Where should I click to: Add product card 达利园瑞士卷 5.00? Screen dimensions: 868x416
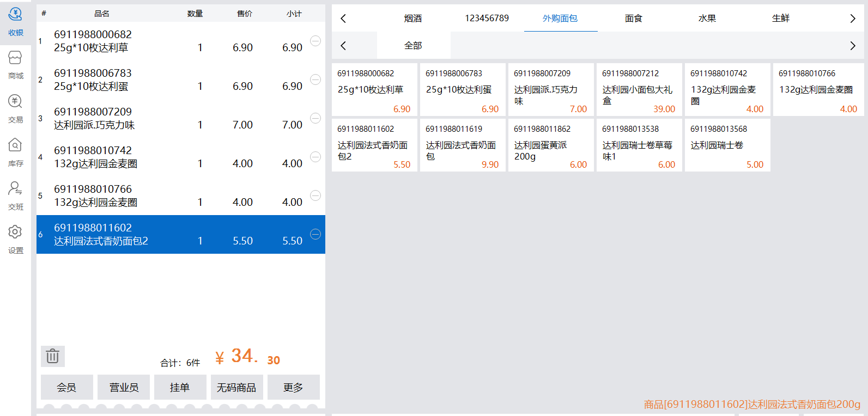[x=727, y=145]
